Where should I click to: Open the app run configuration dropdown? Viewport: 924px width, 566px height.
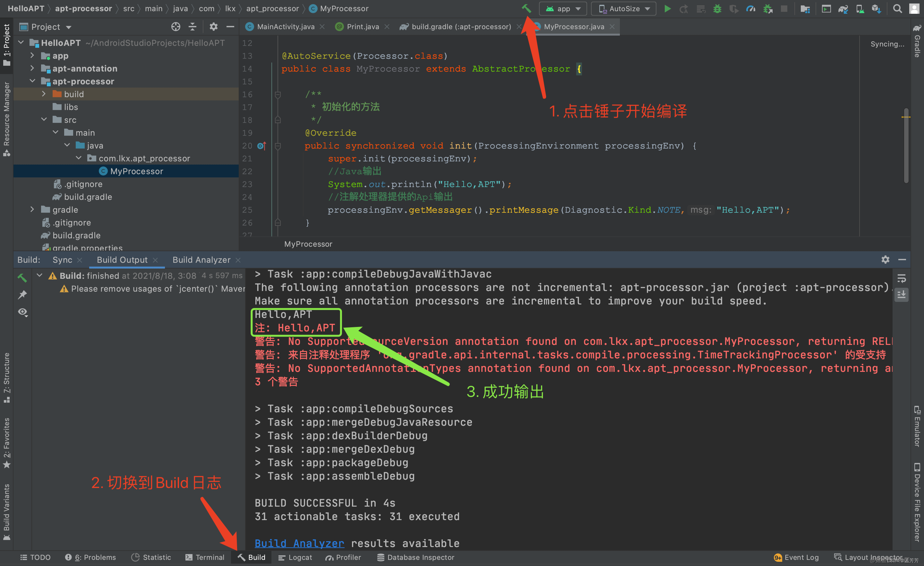[562, 9]
